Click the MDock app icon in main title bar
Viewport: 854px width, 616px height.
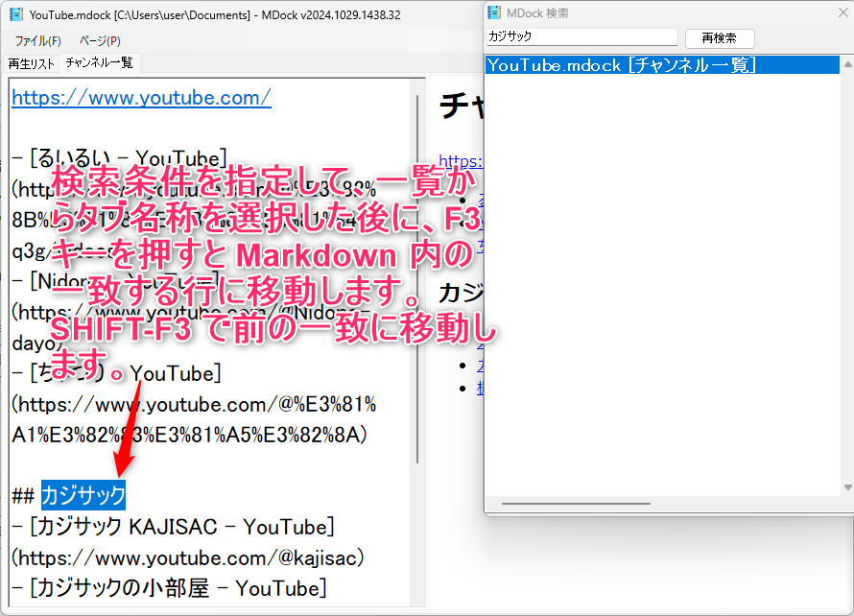tap(15, 14)
